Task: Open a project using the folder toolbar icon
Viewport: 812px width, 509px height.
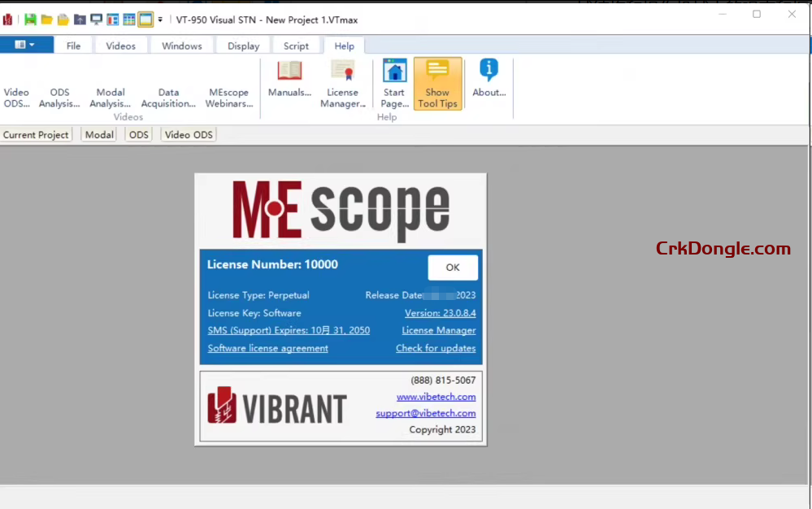Action: point(48,19)
